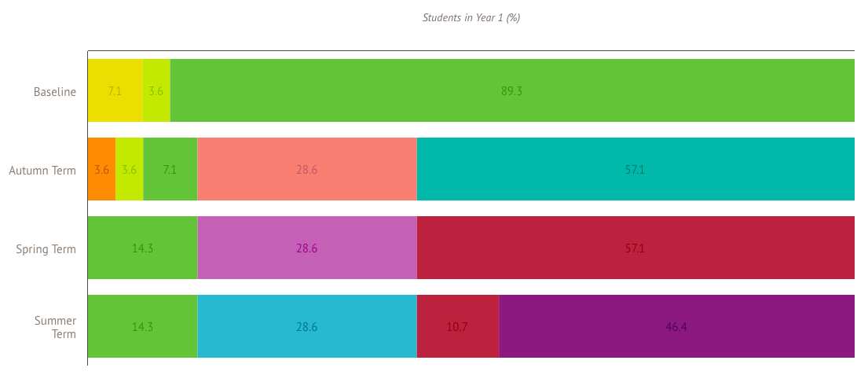Select the green 14.3 Summer Term segment
Screen dimensions: 868x375
coord(142,326)
